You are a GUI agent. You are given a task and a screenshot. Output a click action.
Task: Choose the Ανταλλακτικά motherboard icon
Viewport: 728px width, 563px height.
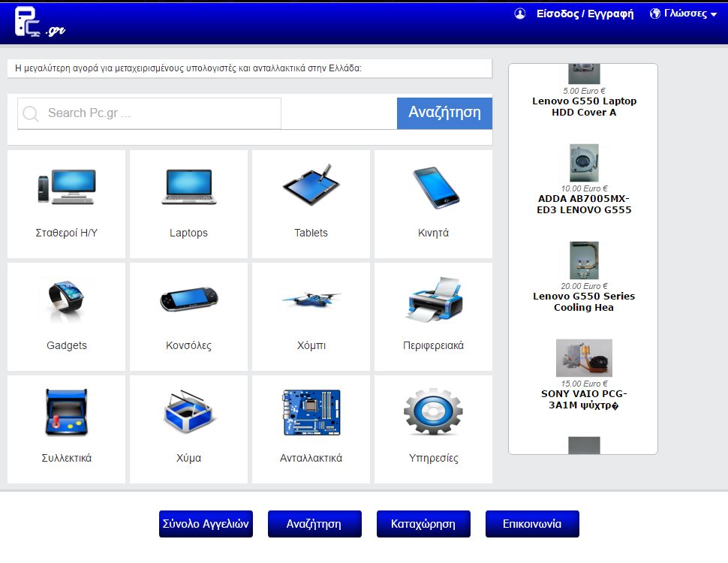pyautogui.click(x=311, y=412)
